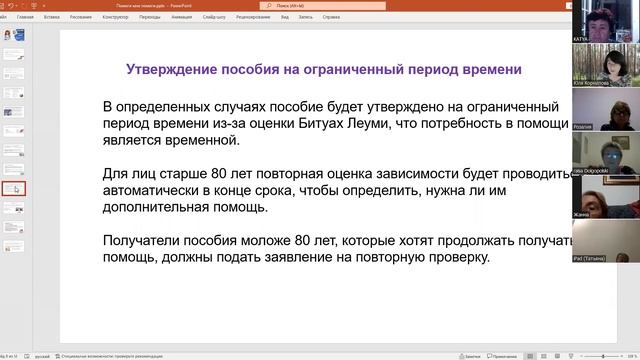Image resolution: width=640 pixels, height=360 pixels.
Task: Select the highlighted ninth slide thumbnail
Action: 14,189
